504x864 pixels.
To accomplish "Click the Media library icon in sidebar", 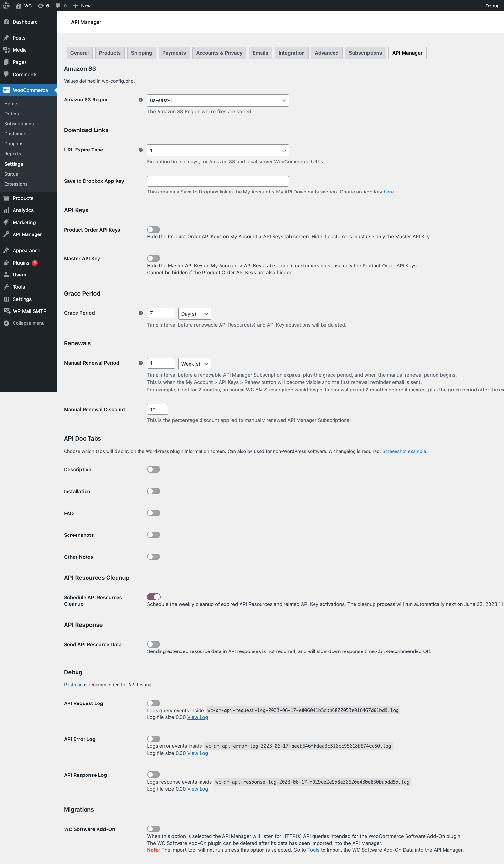I will pos(6,50).
